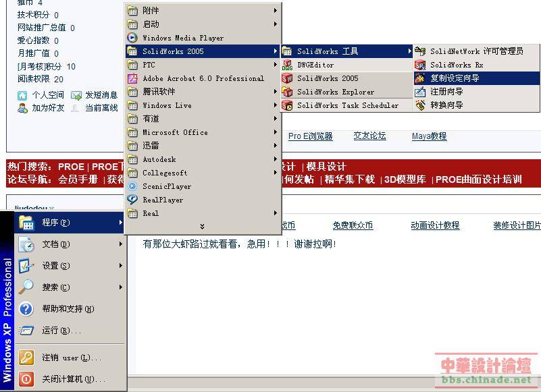Open the PROE曲面设计培训 link
Image resolution: width=541 pixels, height=392 pixels.
point(479,179)
